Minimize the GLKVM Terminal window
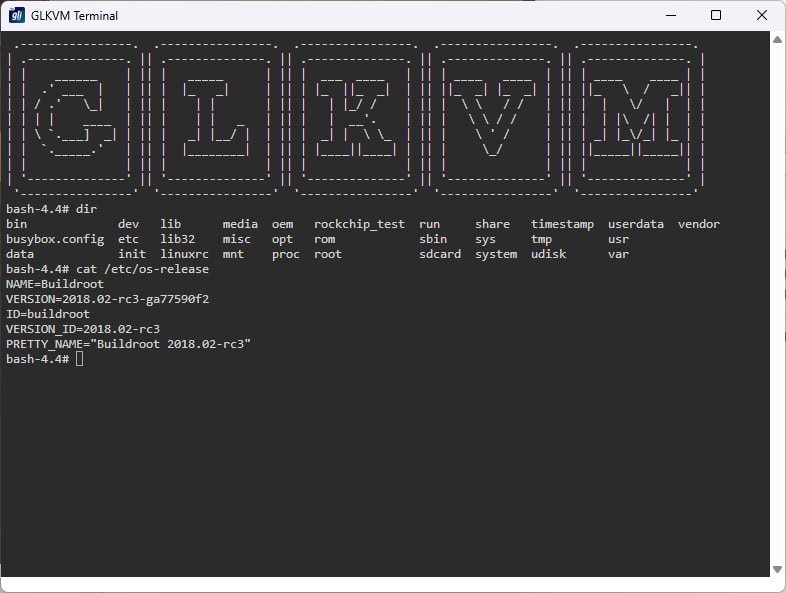The image size is (786, 593). click(670, 15)
